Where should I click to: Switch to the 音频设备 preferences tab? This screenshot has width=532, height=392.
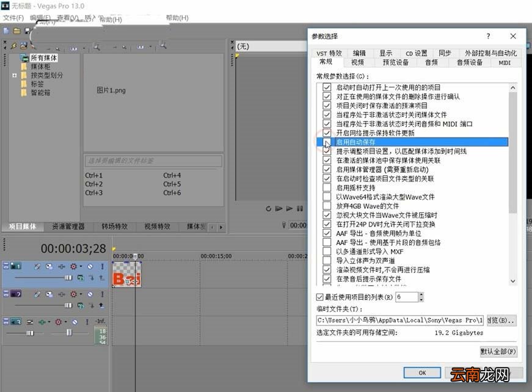(470, 62)
